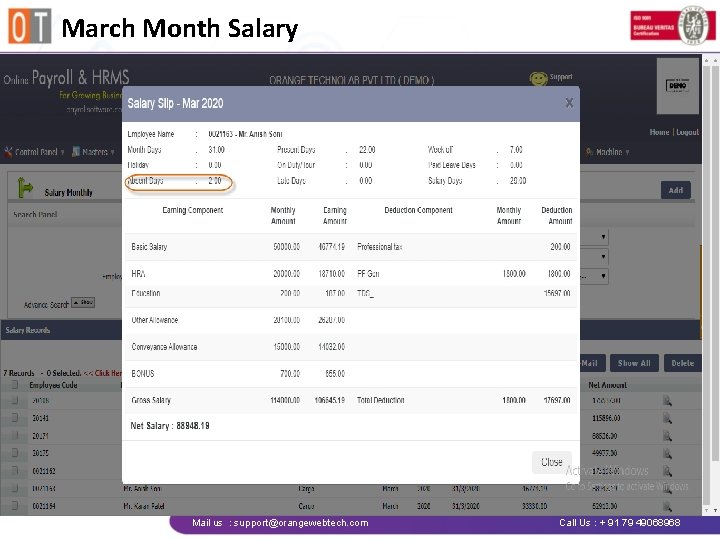Click the Close button in the salary slip

click(551, 462)
